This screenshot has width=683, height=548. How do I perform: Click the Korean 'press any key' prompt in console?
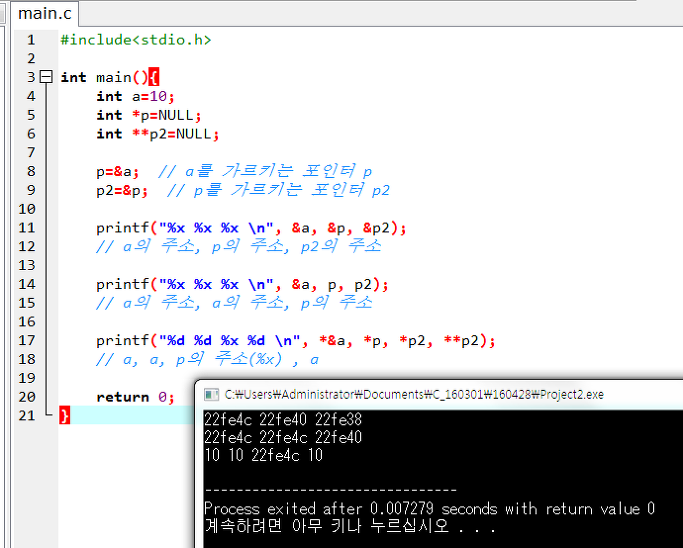[350, 526]
